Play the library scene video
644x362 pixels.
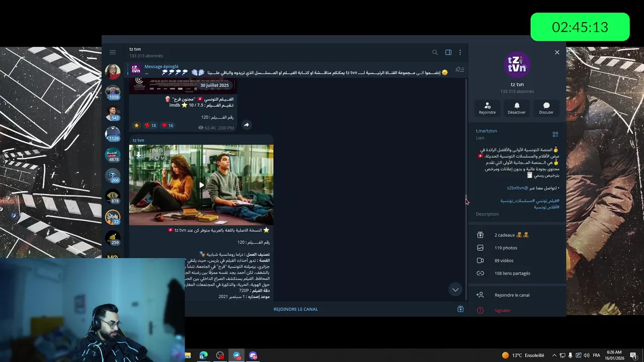(201, 185)
